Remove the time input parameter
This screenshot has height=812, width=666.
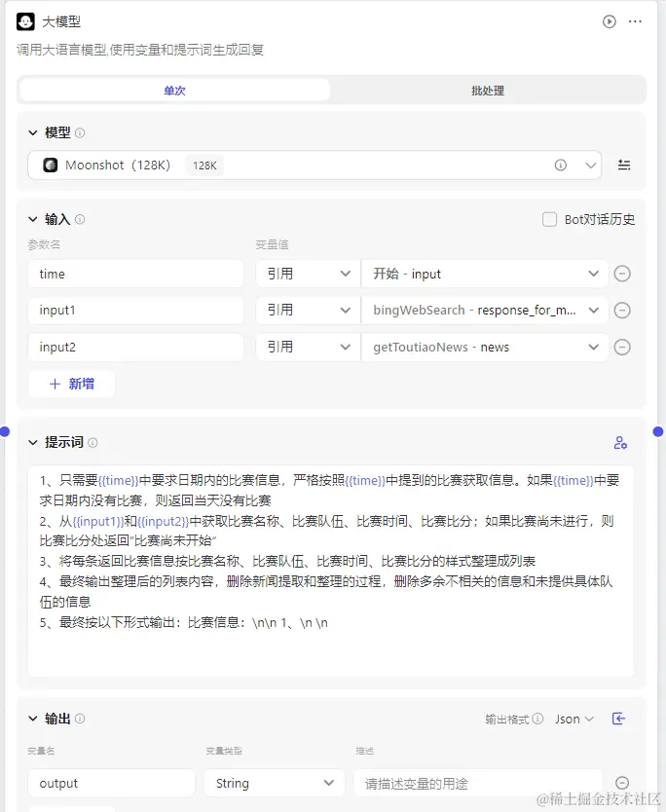(x=622, y=274)
